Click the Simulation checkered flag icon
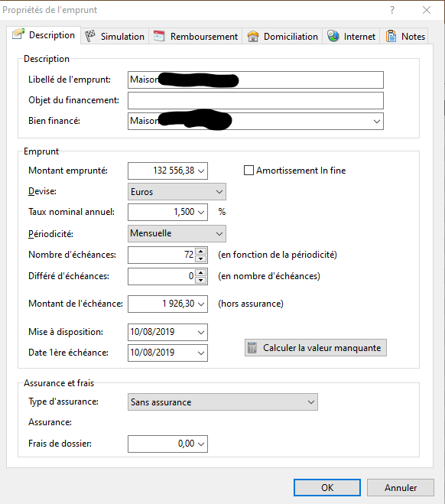Image resolution: width=445 pixels, height=504 pixels. [x=90, y=36]
